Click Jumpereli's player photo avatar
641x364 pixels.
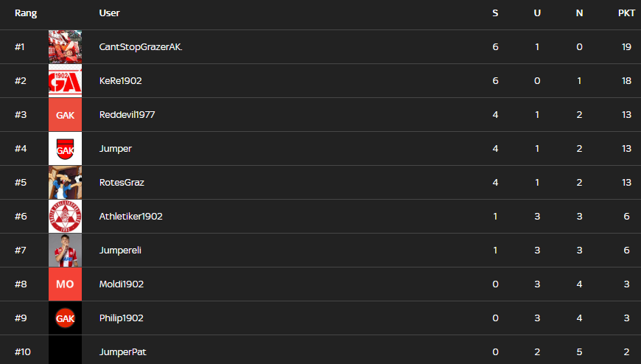65,251
